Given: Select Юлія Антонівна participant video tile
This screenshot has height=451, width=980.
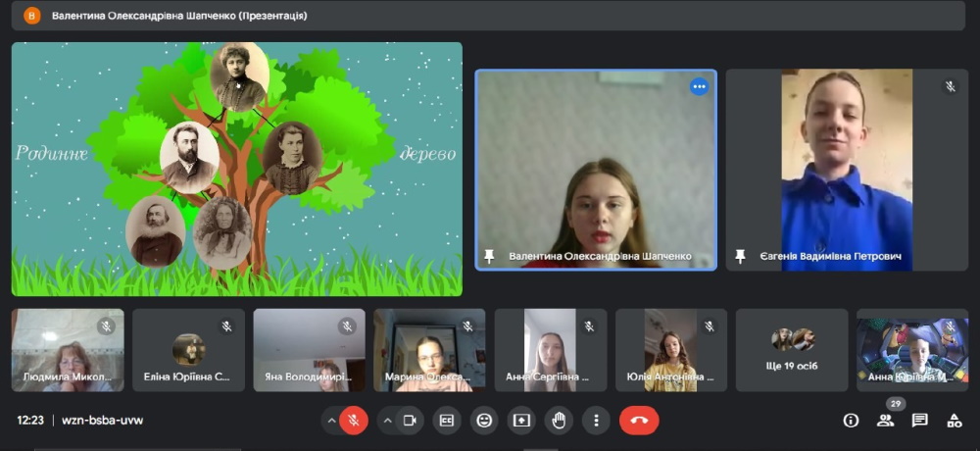Looking at the screenshot, I should (671, 350).
